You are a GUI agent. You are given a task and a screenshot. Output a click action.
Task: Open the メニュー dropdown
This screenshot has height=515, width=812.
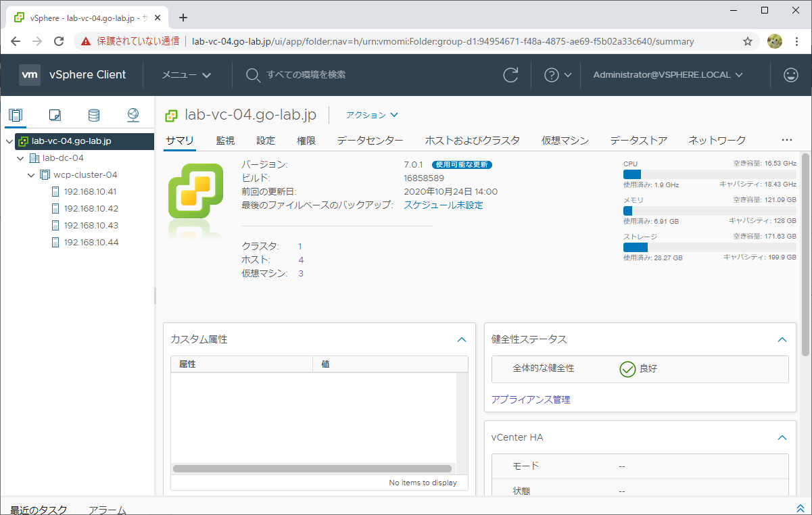click(187, 75)
